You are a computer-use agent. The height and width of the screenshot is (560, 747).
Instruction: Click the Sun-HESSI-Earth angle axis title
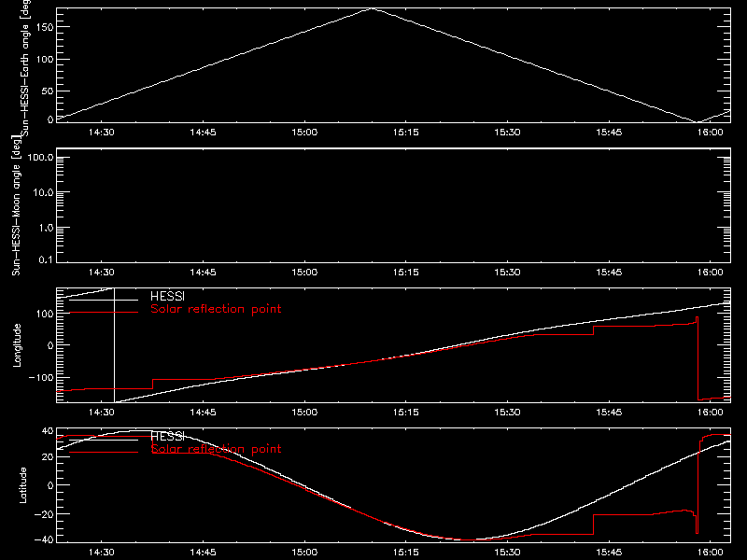25,68
